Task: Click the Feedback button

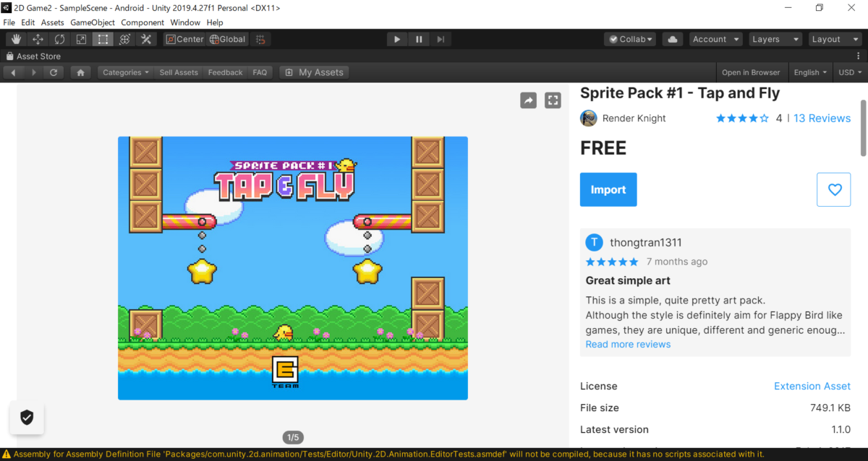Action: [226, 72]
